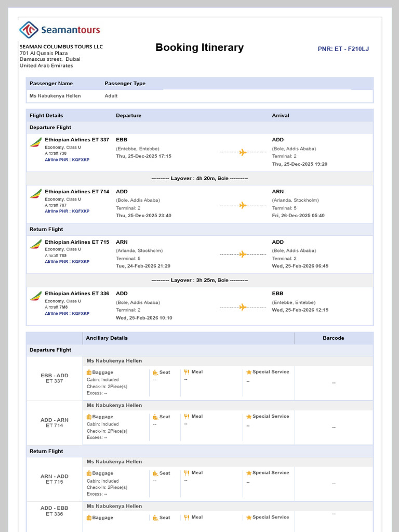Click arrival time Fri, 26-Dec-2025 05:40
This screenshot has height=532, width=399.
pos(298,216)
